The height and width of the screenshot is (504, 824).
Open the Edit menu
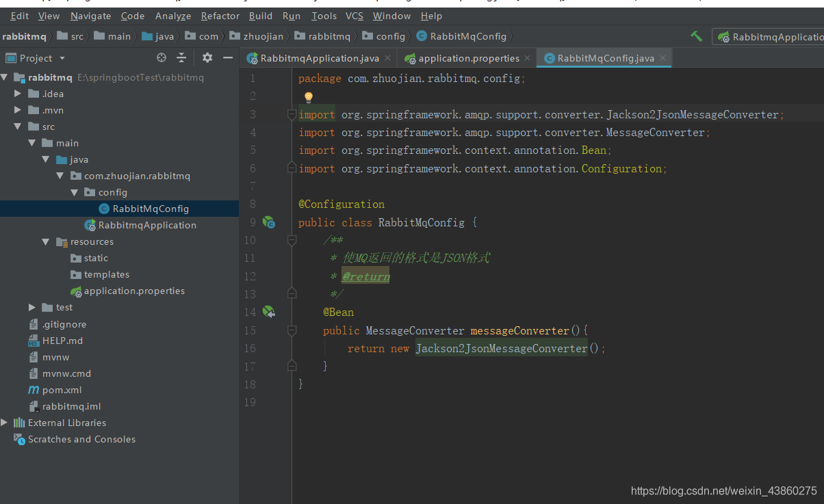point(20,16)
